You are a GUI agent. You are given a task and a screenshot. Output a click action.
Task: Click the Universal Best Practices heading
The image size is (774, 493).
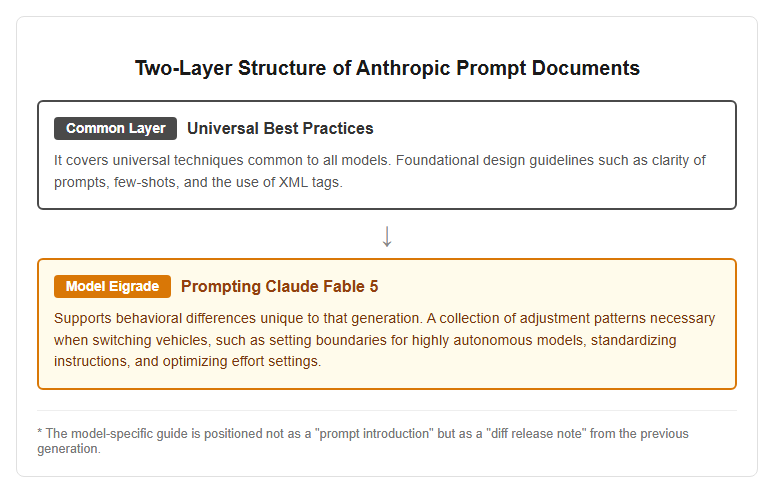(x=280, y=128)
